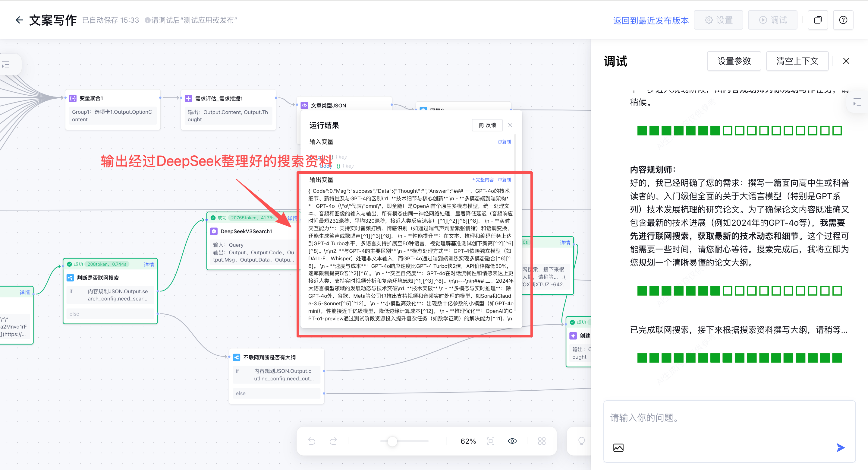Click the redo icon in bottom toolbar

tap(333, 441)
